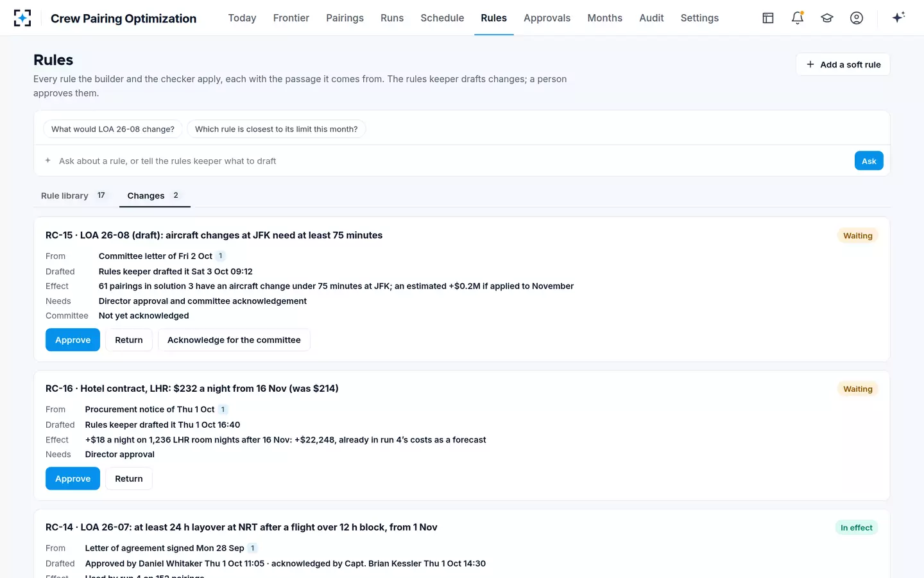Open the graduation cap learning icon

click(x=827, y=18)
